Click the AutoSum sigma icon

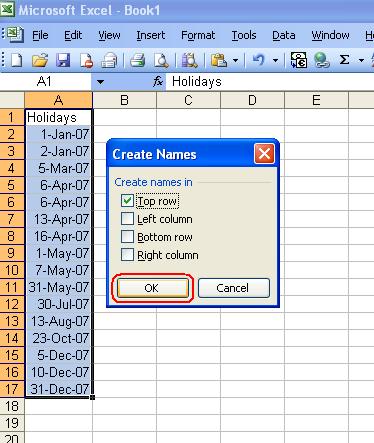point(344,60)
